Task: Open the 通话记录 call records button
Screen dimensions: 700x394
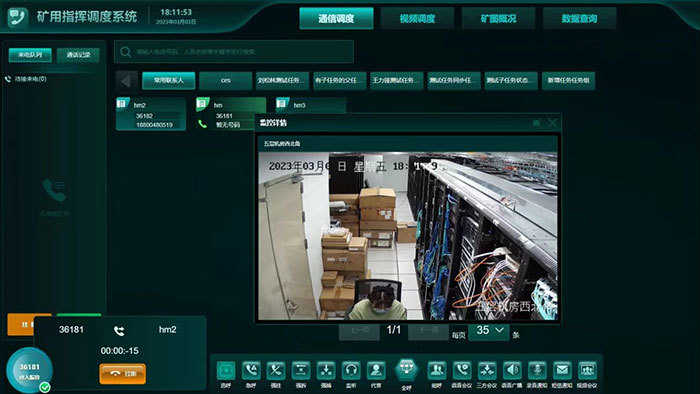Action: pyautogui.click(x=78, y=55)
